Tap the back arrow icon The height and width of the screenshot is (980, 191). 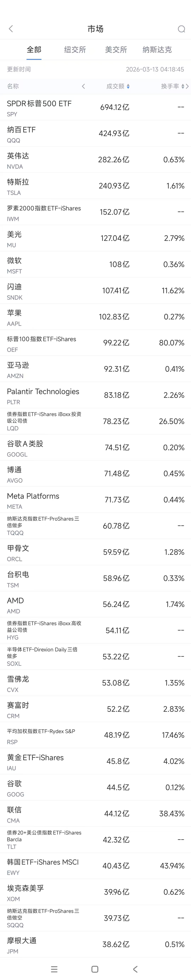click(x=11, y=29)
